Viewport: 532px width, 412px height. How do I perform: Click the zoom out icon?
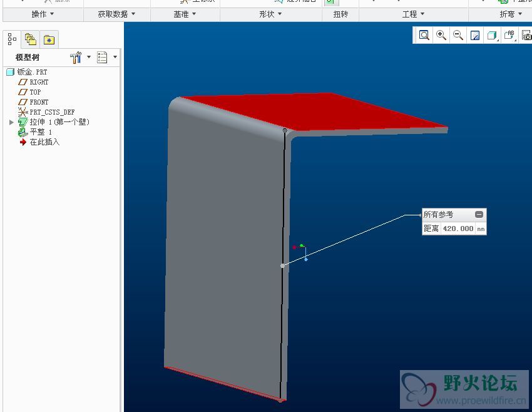(x=458, y=35)
